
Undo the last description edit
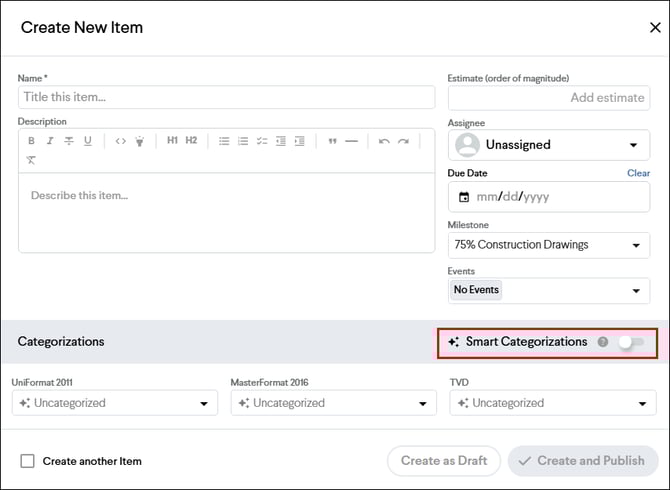tap(384, 141)
